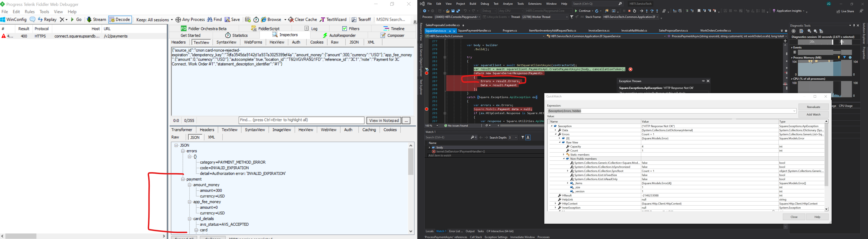Click the red Stop Debugging icon
This screenshot has width=868, height=239.
click(x=630, y=11)
